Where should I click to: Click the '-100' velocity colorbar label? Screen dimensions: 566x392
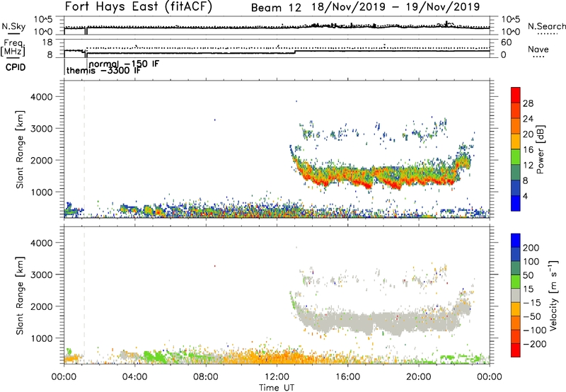pos(534,330)
